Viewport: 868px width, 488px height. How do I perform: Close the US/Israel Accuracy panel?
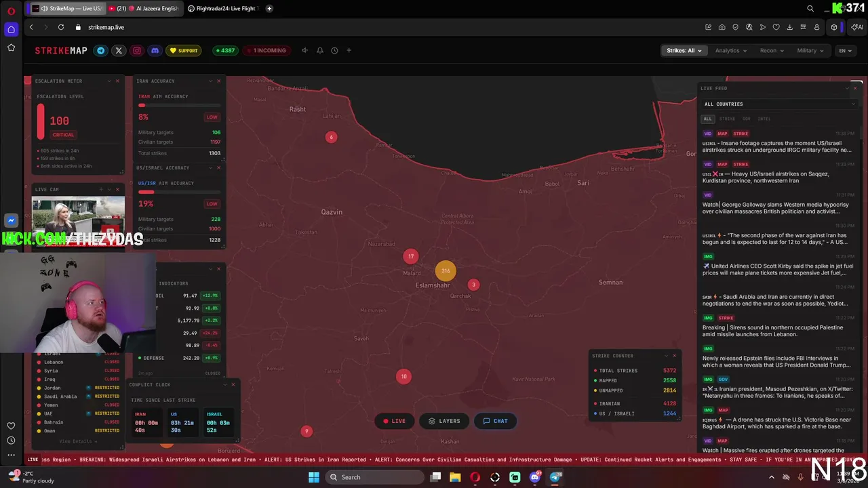pyautogui.click(x=218, y=167)
